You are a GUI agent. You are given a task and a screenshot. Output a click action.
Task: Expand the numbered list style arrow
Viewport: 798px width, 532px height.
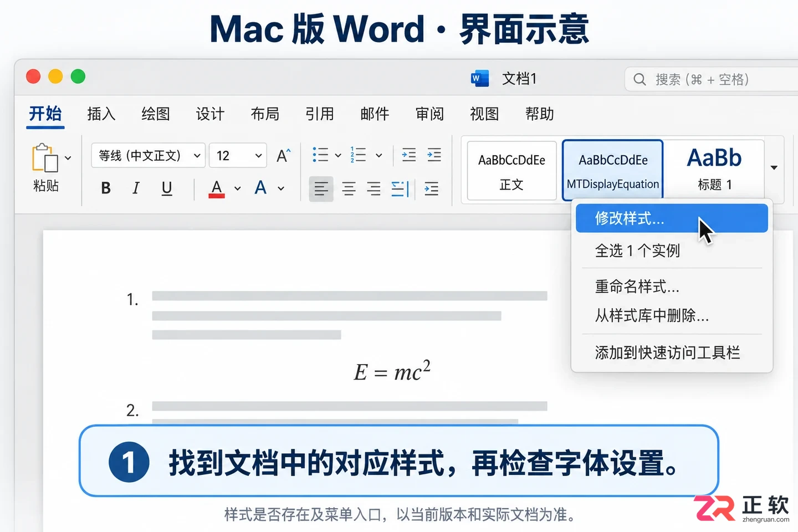coord(379,156)
